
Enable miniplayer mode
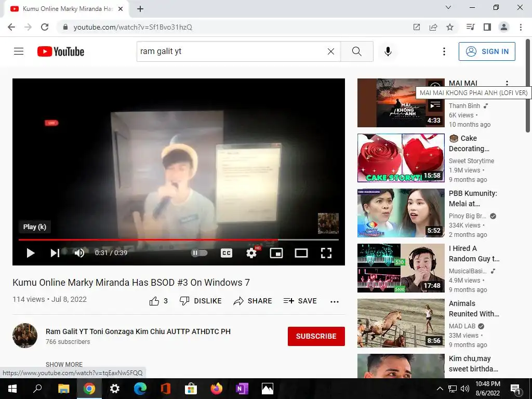[276, 253]
